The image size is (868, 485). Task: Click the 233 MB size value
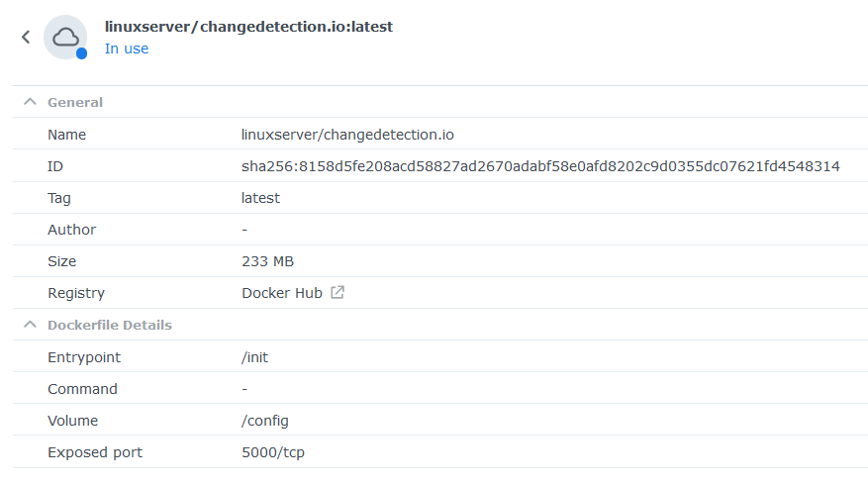pyautogui.click(x=268, y=261)
